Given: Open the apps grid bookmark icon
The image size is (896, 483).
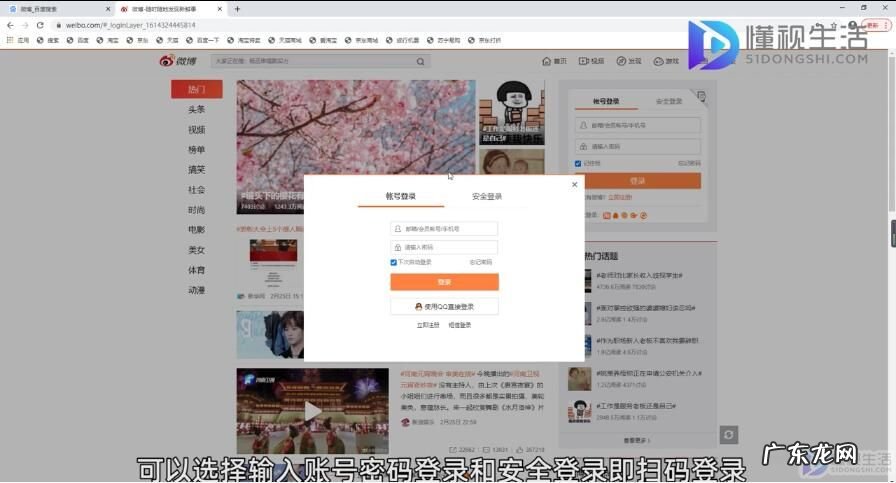Looking at the screenshot, I should pyautogui.click(x=10, y=40).
